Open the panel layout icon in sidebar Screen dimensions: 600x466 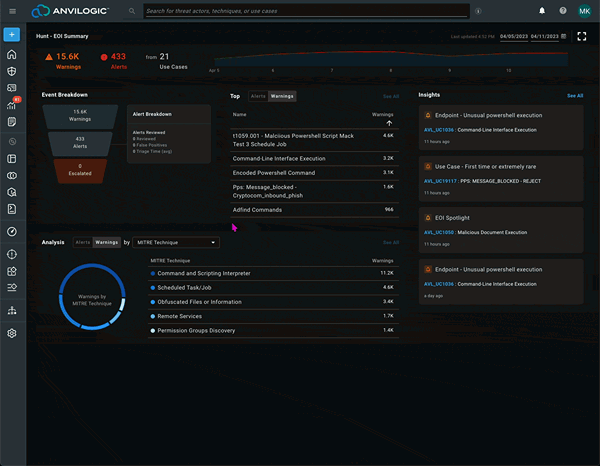pyautogui.click(x=12, y=159)
